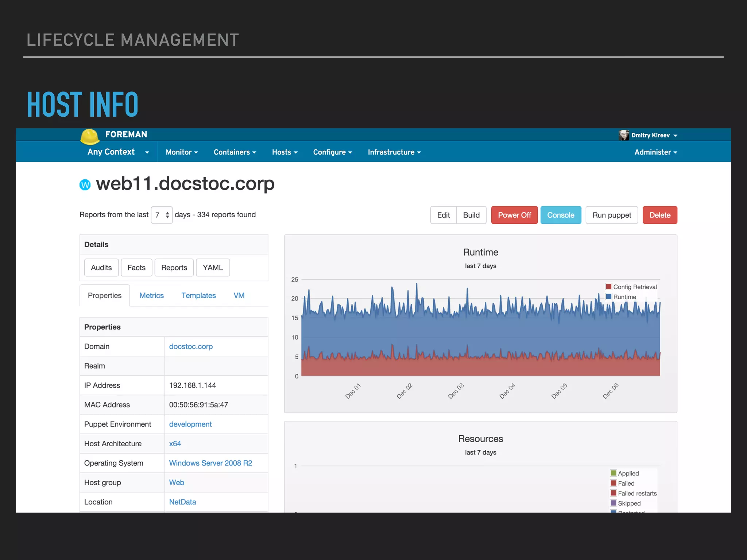Toggle Runtime legend blue swatch
The image size is (747, 560).
[608, 296]
